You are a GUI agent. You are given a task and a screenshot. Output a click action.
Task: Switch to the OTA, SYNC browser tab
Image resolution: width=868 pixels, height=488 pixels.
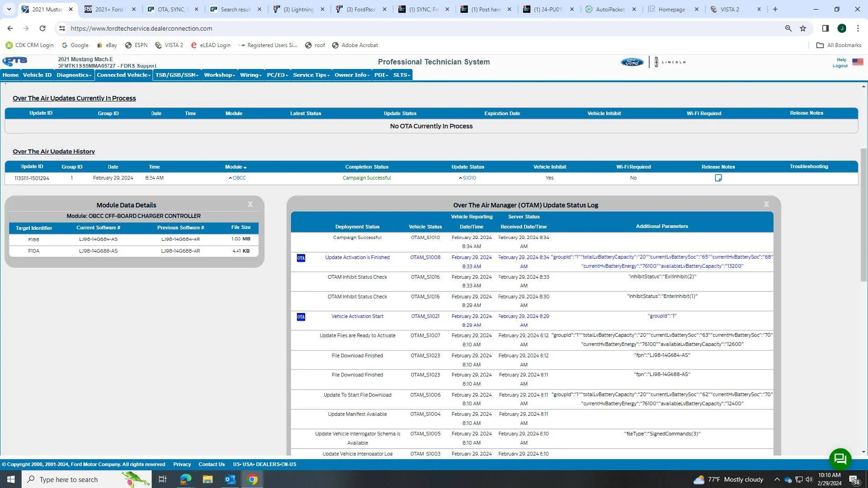point(173,9)
